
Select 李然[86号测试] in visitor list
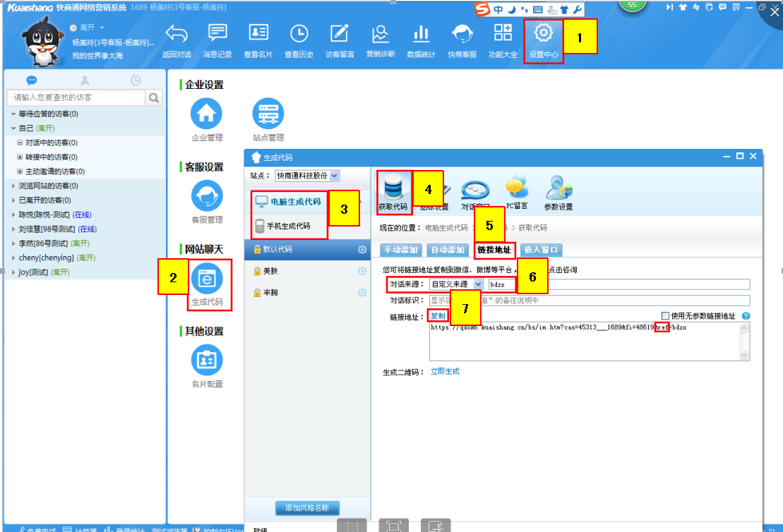coord(54,243)
